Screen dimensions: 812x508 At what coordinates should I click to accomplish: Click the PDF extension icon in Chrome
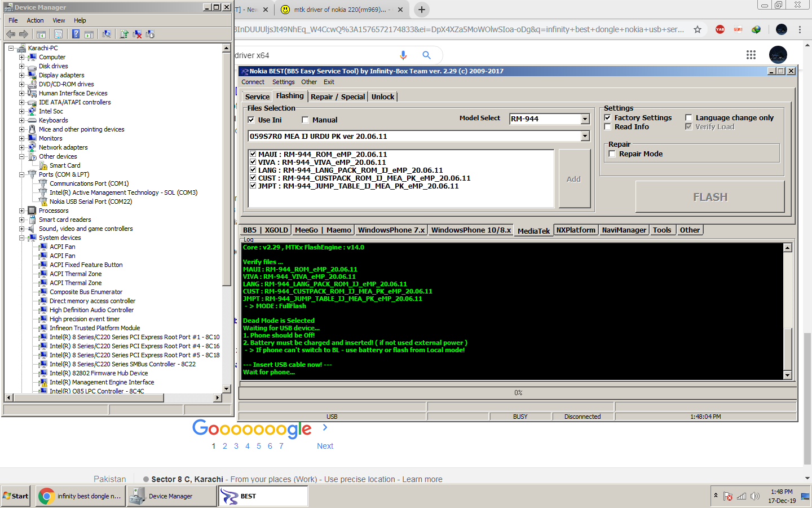pos(738,29)
